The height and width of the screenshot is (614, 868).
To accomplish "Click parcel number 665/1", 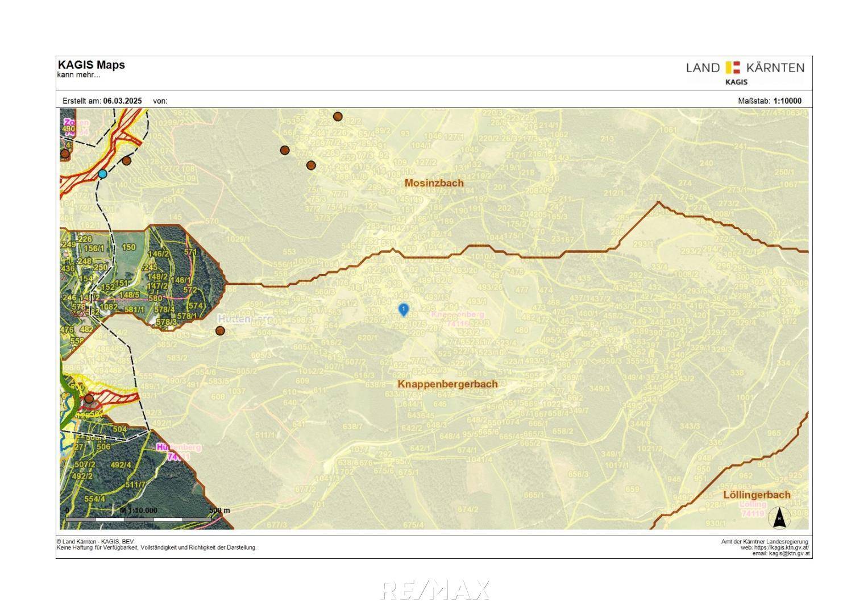I will (x=534, y=495).
